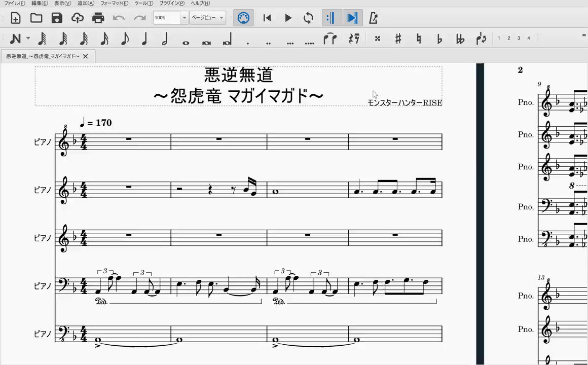Apply a double sharp accidental
This screenshot has width=588, height=365.
pyautogui.click(x=378, y=38)
